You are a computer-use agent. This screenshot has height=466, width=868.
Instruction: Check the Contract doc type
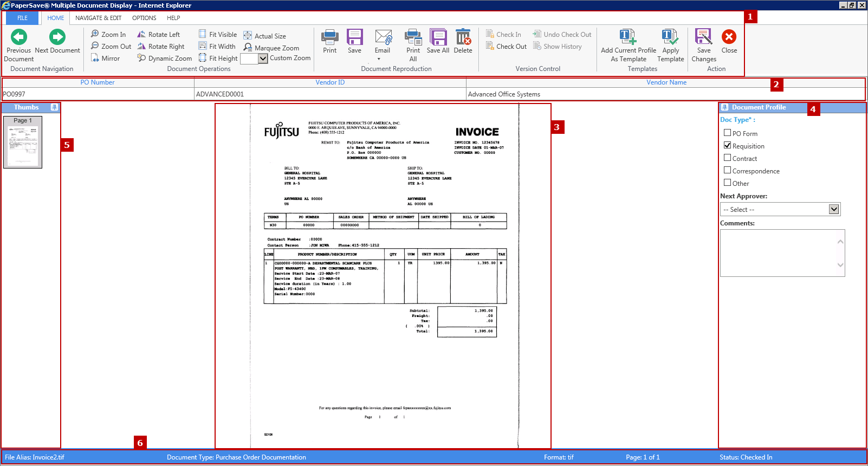(x=727, y=158)
